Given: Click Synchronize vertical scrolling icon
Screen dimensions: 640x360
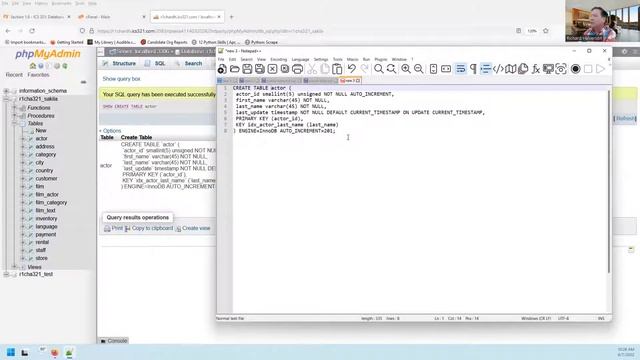Looking at the screenshot, I should pyautogui.click(x=433, y=69).
